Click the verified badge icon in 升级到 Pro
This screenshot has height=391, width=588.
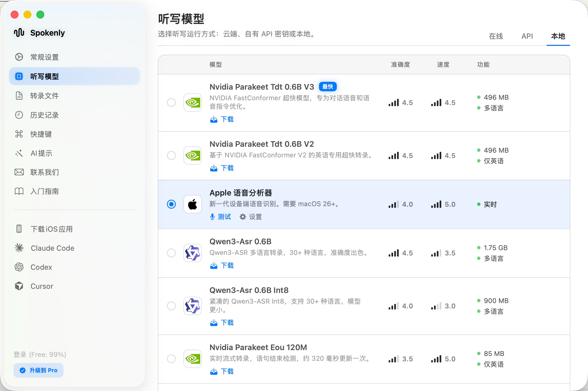click(x=23, y=370)
